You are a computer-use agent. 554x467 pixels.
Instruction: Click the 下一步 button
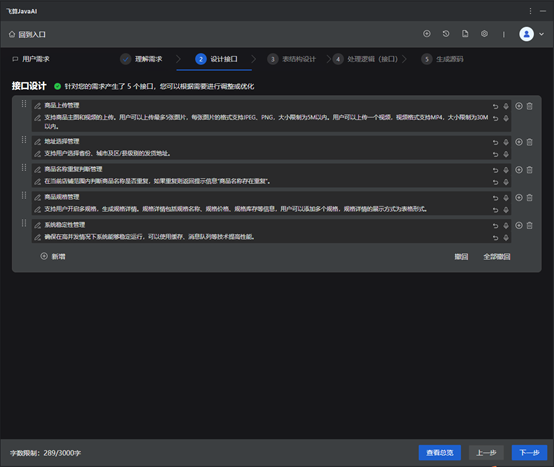(x=529, y=453)
